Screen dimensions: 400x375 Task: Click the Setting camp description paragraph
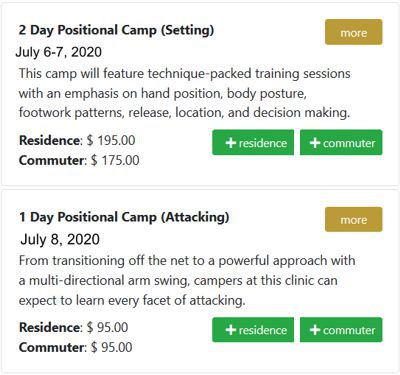[x=184, y=93]
